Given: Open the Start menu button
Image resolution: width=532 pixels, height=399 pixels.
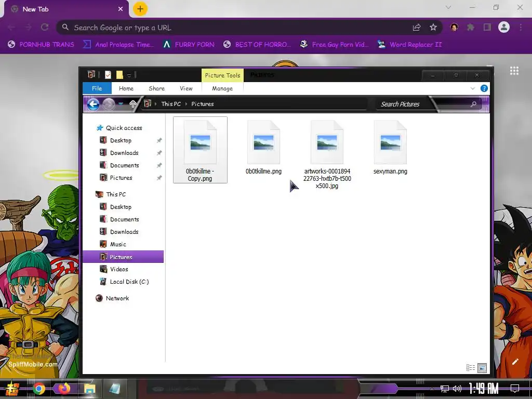Looking at the screenshot, I should (x=12, y=389).
